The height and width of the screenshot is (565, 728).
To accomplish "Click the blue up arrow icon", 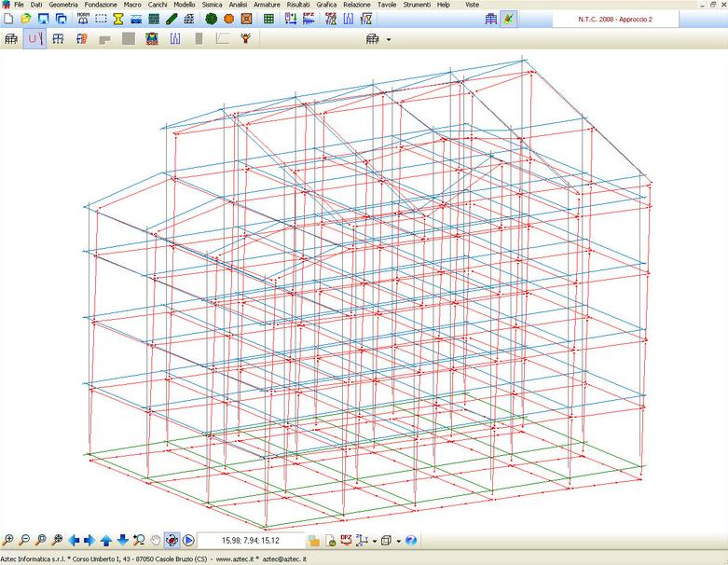I will click(106, 540).
